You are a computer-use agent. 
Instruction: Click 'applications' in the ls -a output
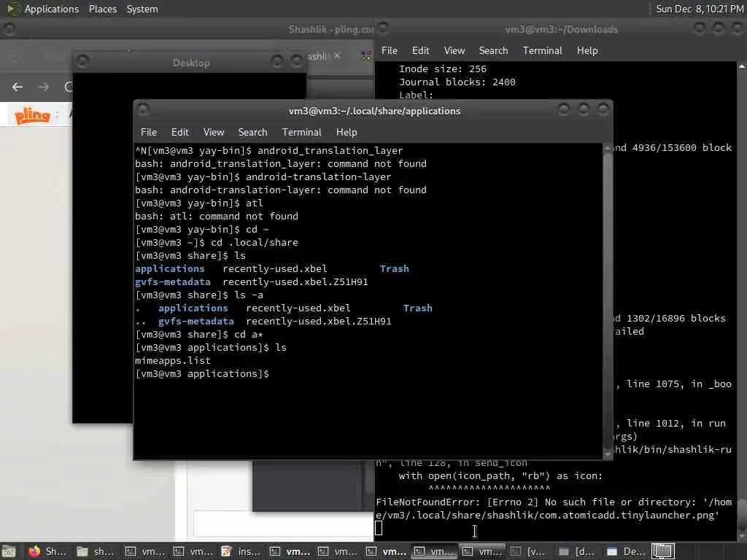point(193,308)
